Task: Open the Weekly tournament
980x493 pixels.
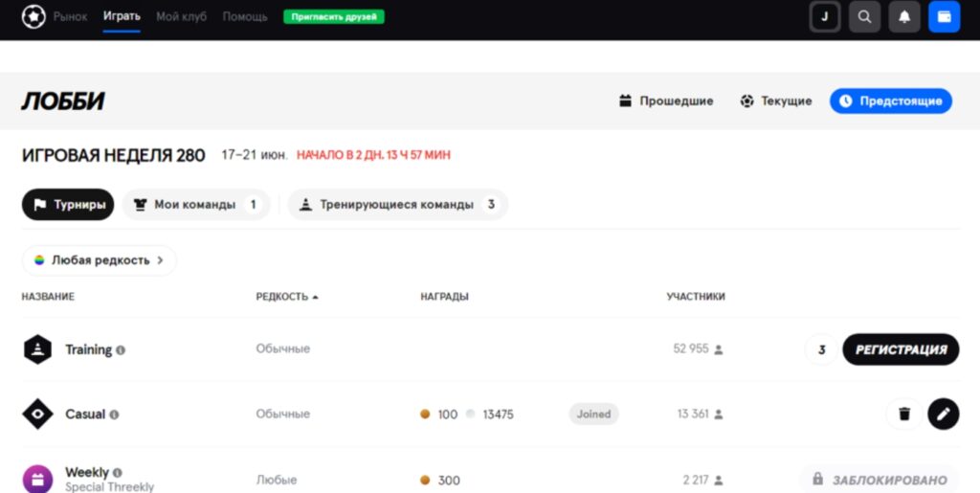Action: pyautogui.click(x=87, y=472)
